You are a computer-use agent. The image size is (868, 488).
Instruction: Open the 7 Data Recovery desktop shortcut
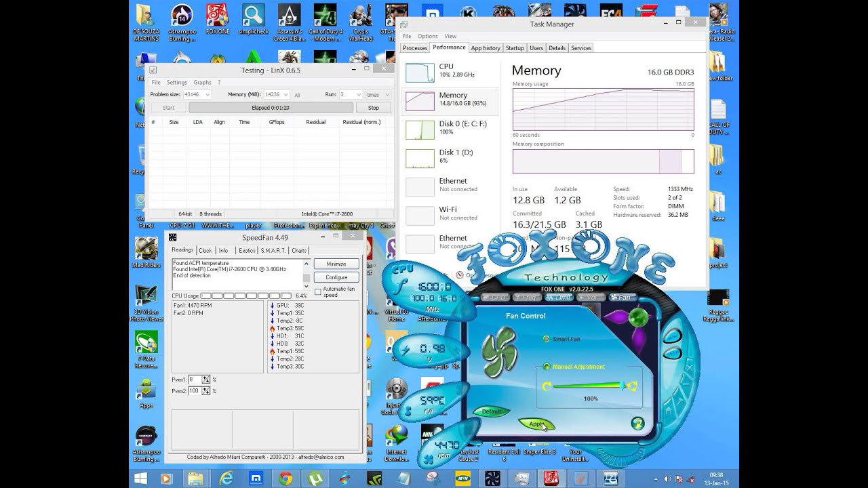(x=146, y=349)
